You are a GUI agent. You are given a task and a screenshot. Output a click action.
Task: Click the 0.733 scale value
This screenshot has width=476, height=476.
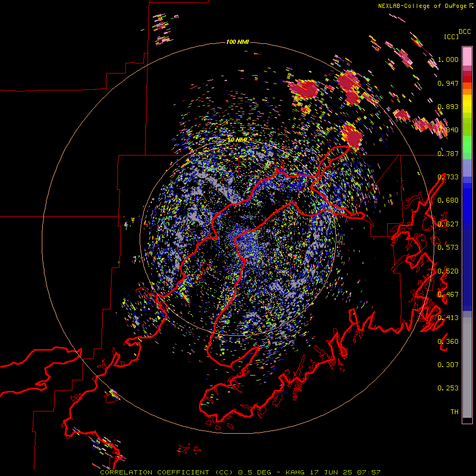point(448,177)
